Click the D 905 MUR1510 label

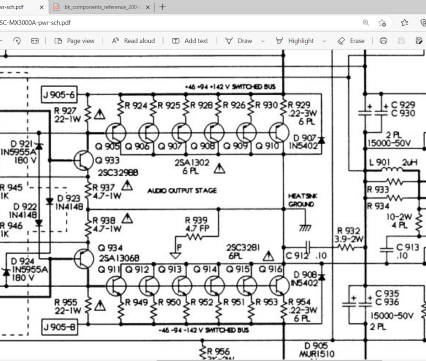[x=316, y=350]
